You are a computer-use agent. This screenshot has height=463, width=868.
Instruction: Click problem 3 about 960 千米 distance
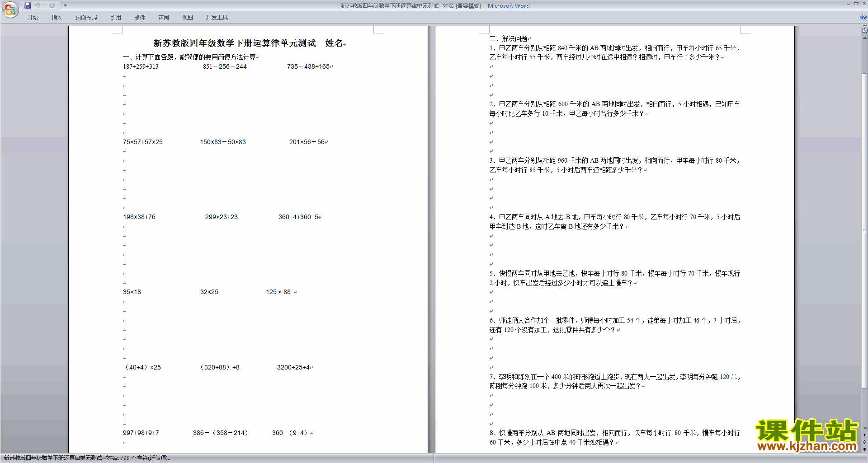pos(615,165)
